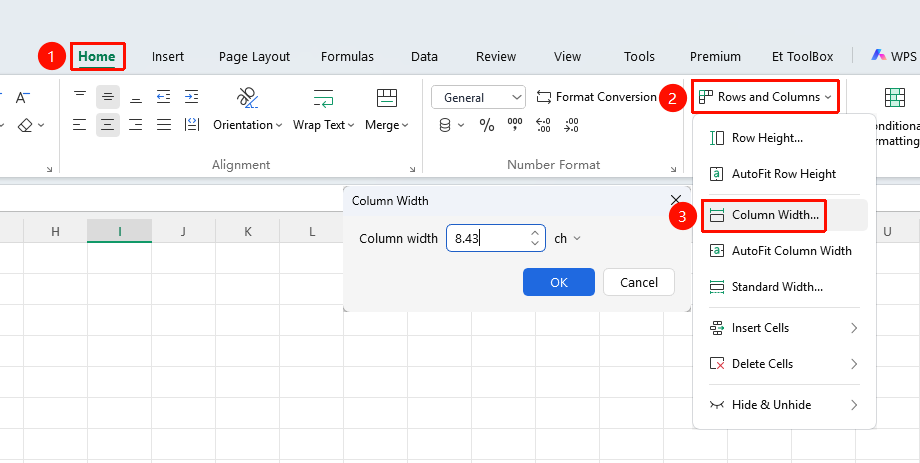Expand the Merge dropdown arrow
This screenshot has width=920, height=463.
tap(405, 126)
